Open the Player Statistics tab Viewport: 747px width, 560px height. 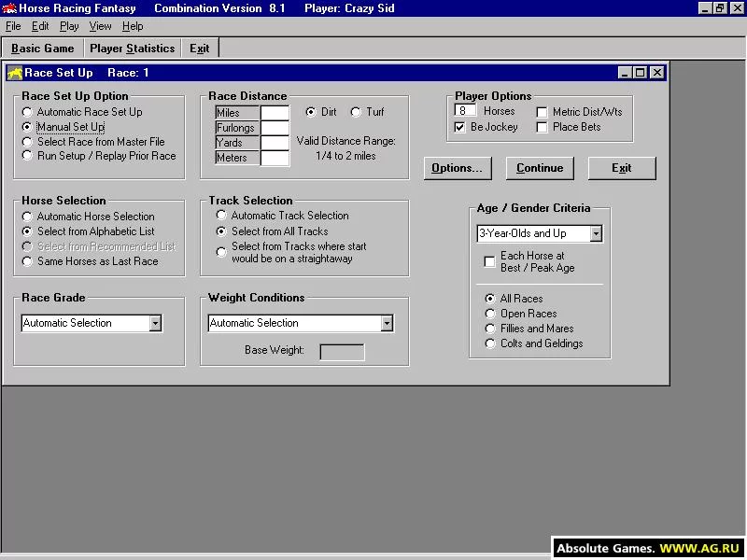[x=133, y=49]
